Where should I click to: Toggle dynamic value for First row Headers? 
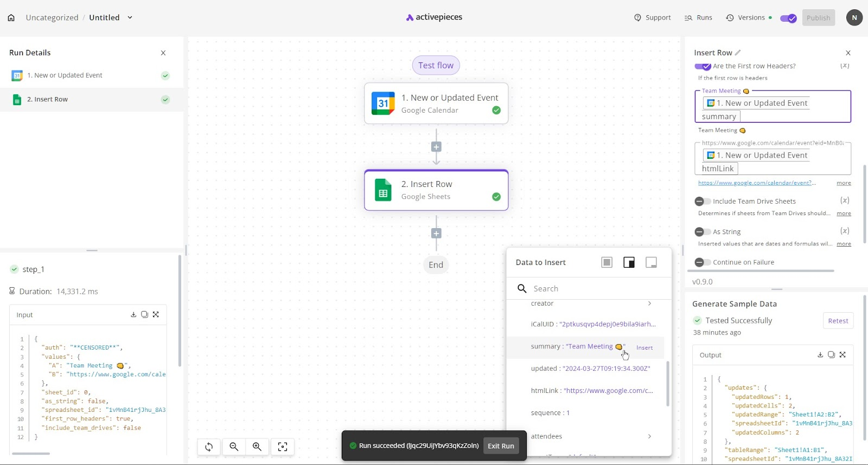[845, 66]
